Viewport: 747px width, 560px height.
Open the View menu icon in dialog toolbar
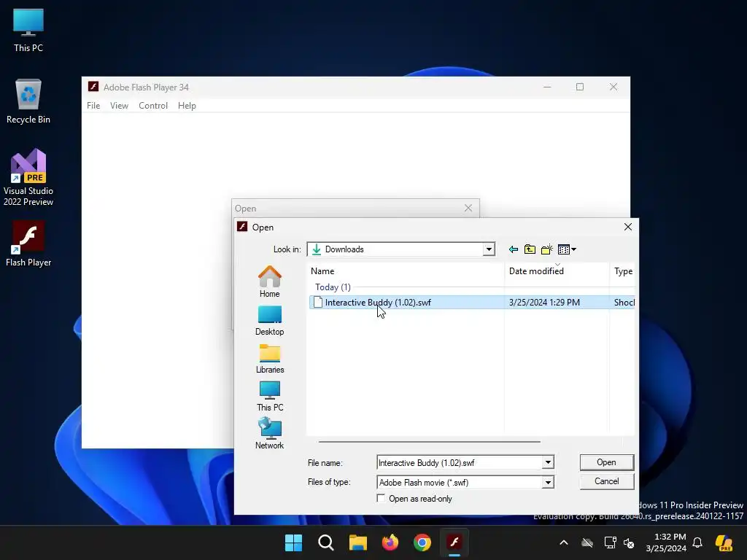pyautogui.click(x=566, y=249)
